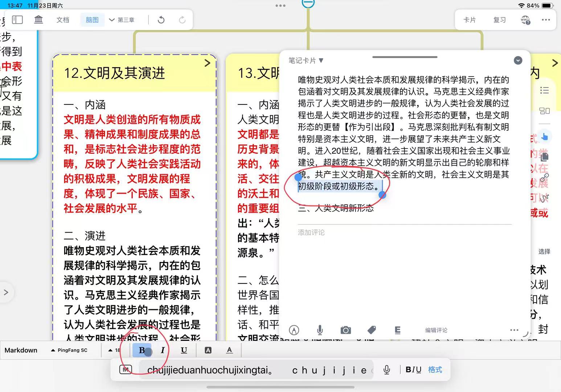The image size is (561, 392).
Task: Open the 笔记卡片 dropdown menu
Action: (x=306, y=60)
